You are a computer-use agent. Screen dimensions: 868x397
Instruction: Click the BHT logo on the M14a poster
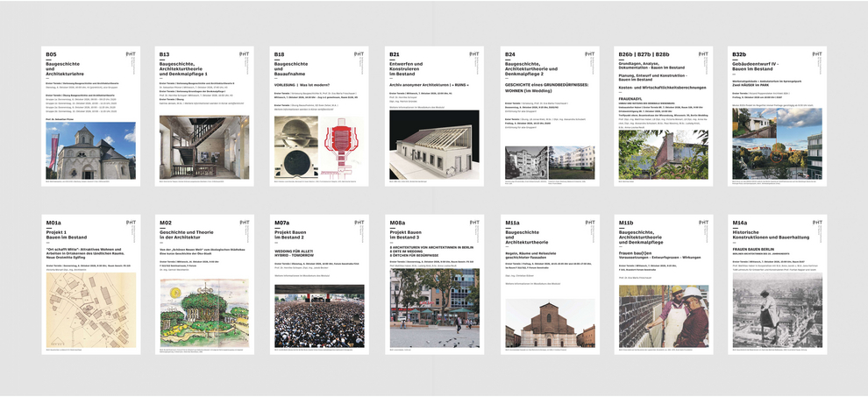point(817,223)
